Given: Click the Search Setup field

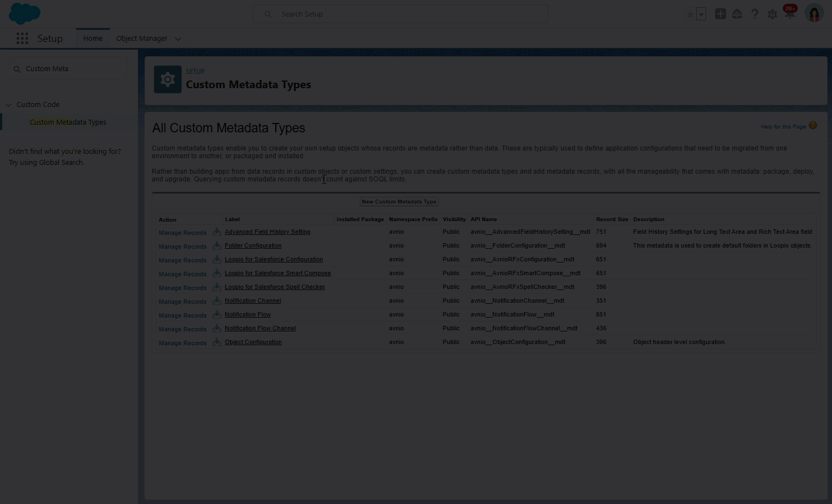Looking at the screenshot, I should (401, 14).
